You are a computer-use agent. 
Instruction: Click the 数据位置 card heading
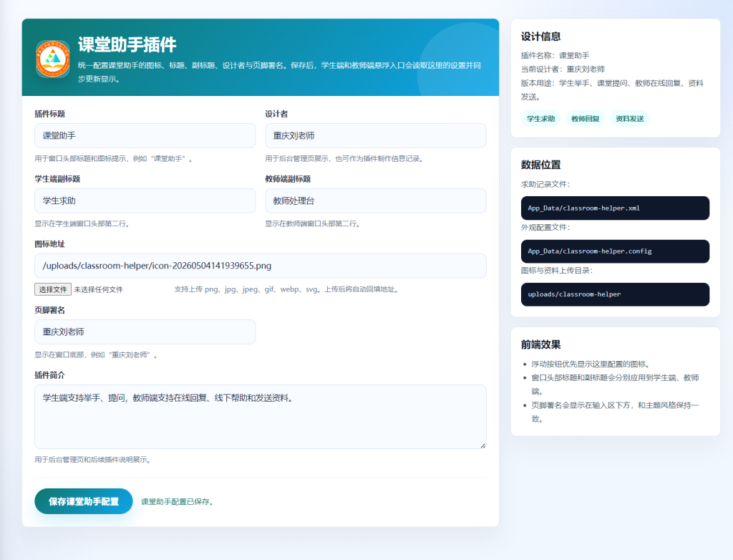pos(541,165)
